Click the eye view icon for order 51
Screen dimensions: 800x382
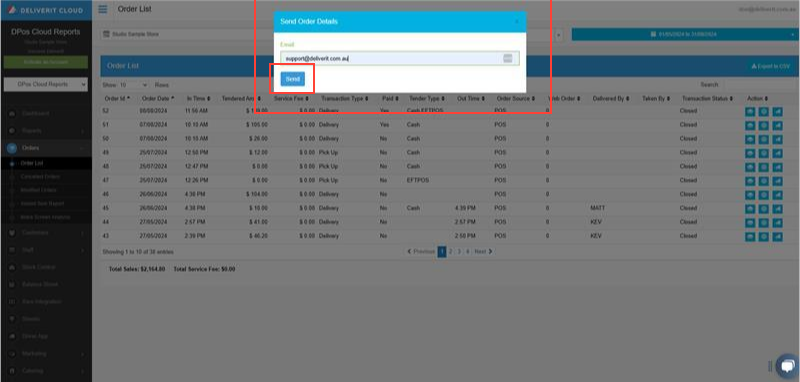pos(750,125)
